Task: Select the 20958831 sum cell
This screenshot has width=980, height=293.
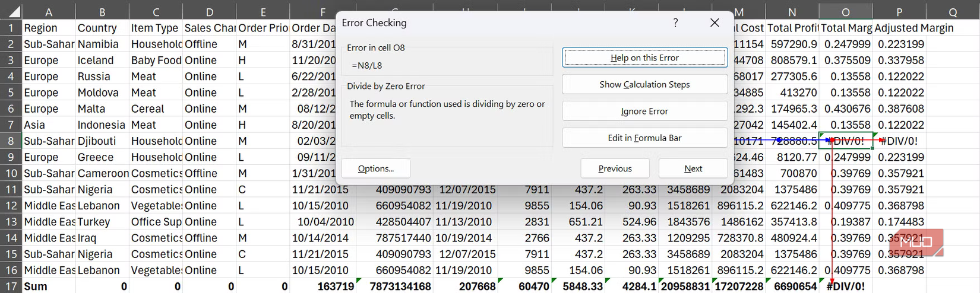Action: click(685, 286)
